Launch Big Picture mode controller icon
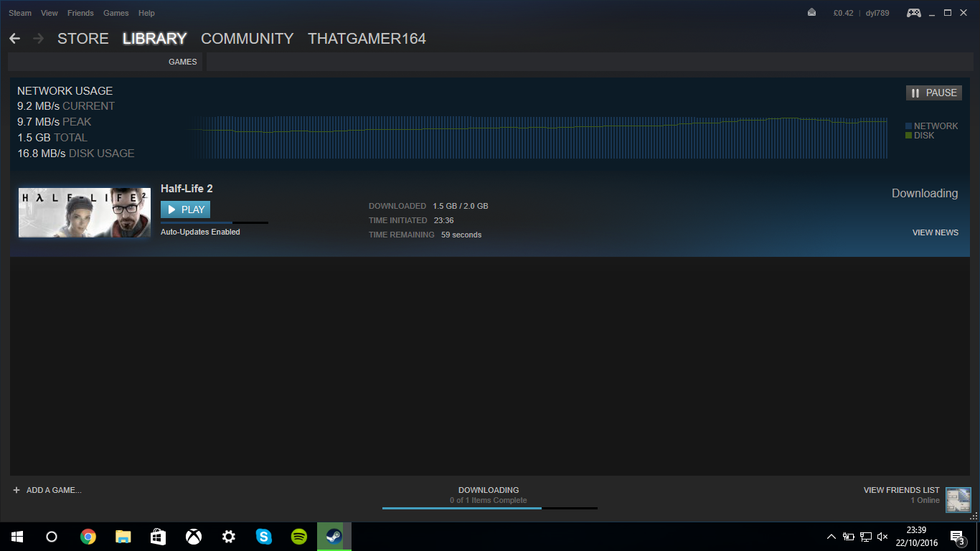Viewport: 980px width, 551px height. click(x=913, y=13)
